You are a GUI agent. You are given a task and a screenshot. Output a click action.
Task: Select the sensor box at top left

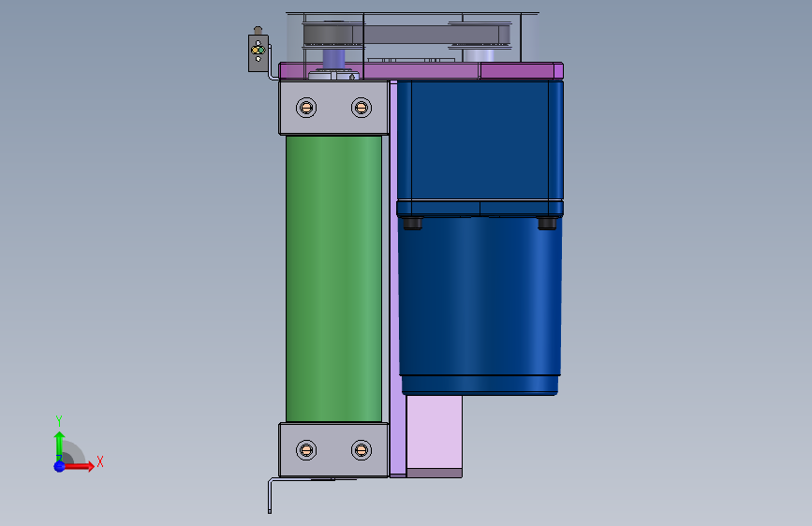tap(258, 52)
